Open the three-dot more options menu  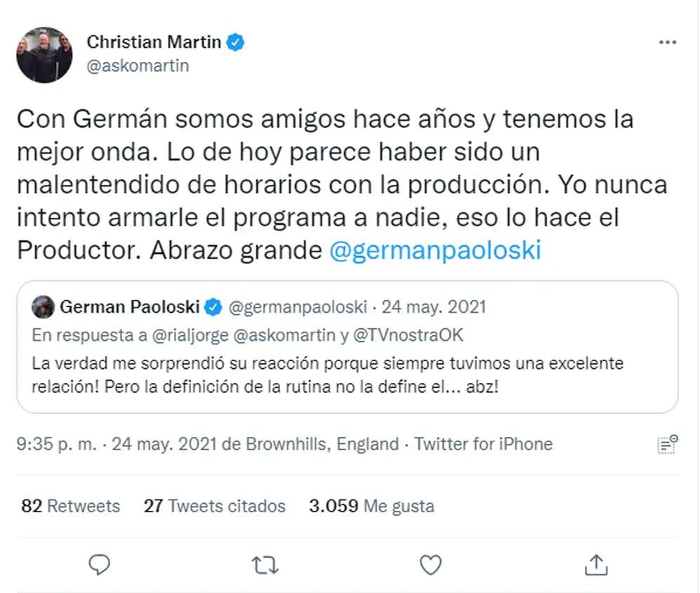pos(668,42)
